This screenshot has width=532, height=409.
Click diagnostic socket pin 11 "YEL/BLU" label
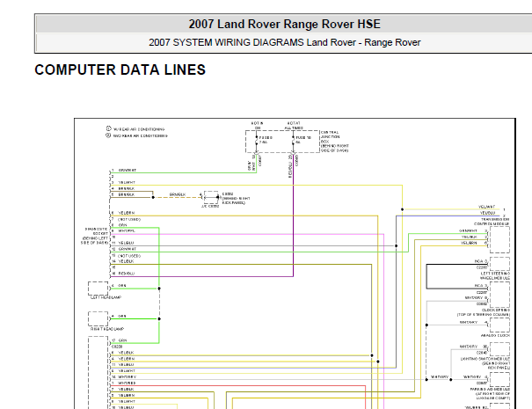126,243
